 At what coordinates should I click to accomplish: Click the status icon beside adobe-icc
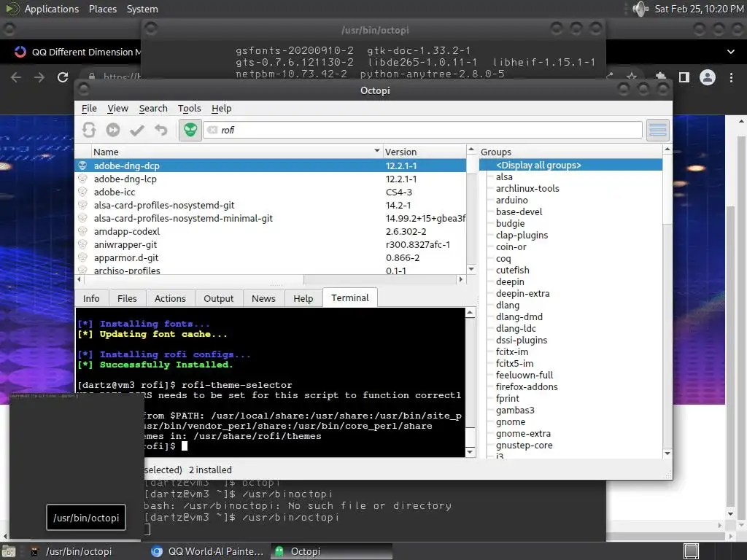82,192
